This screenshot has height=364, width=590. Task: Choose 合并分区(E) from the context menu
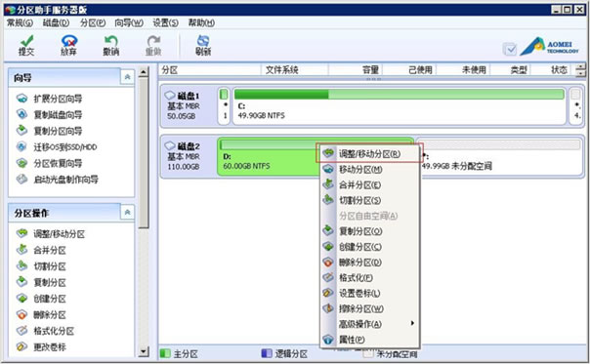click(x=369, y=184)
